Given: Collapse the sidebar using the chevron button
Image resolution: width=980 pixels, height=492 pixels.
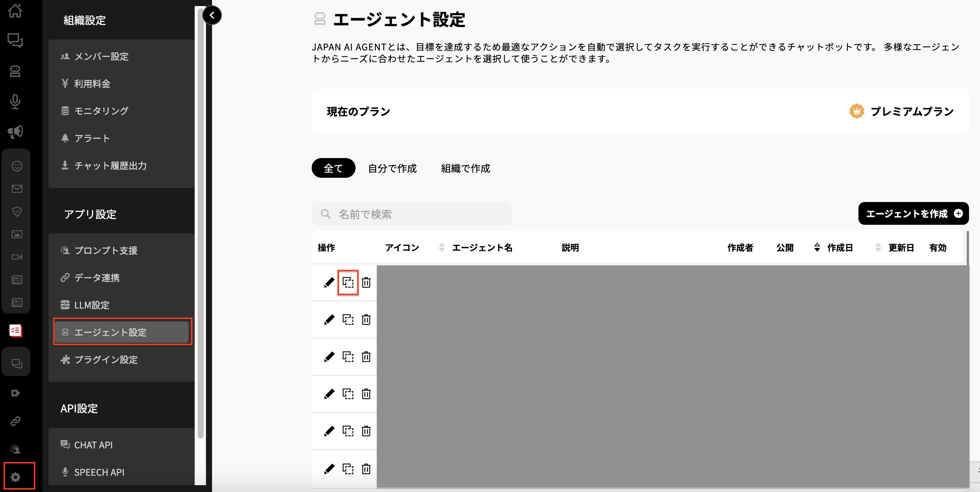Looking at the screenshot, I should pyautogui.click(x=213, y=15).
